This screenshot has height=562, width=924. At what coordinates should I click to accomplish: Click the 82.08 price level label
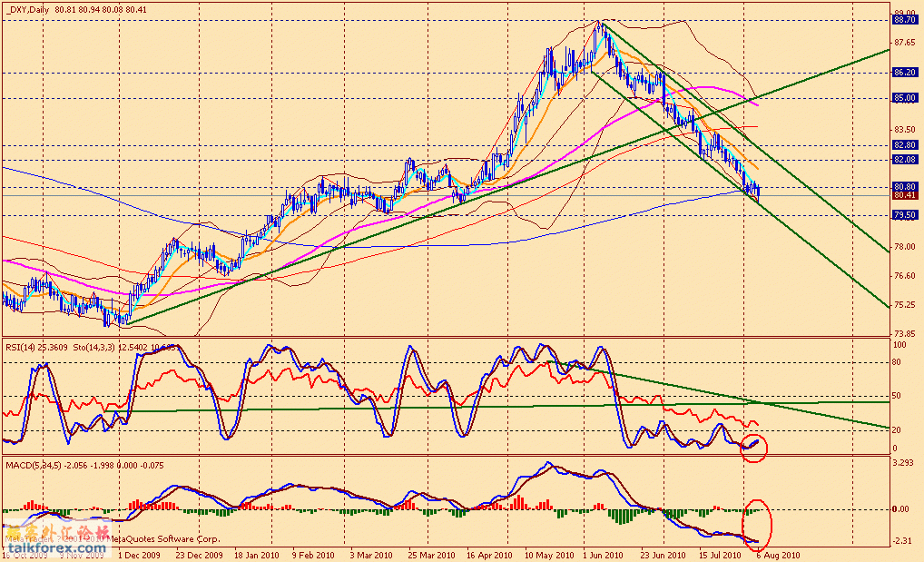coord(905,160)
